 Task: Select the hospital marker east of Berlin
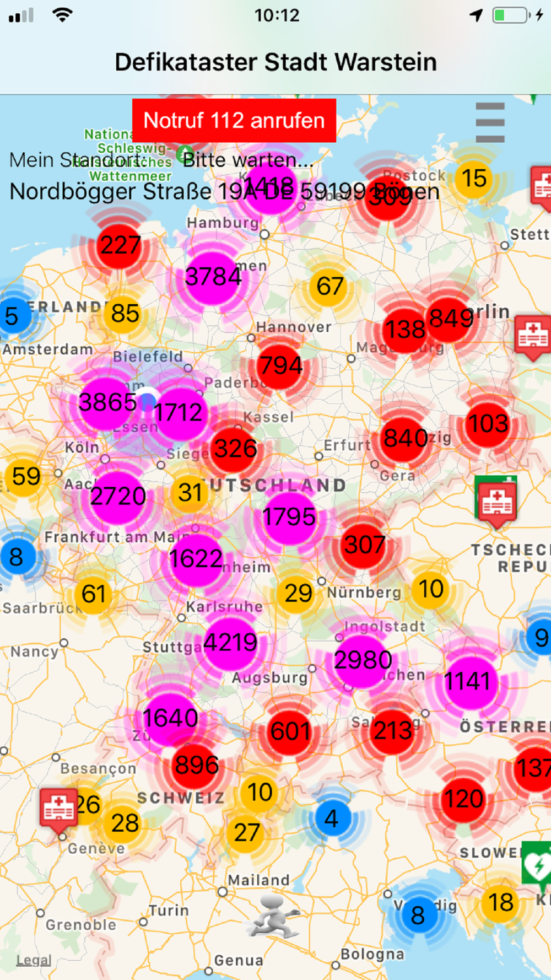click(x=533, y=337)
